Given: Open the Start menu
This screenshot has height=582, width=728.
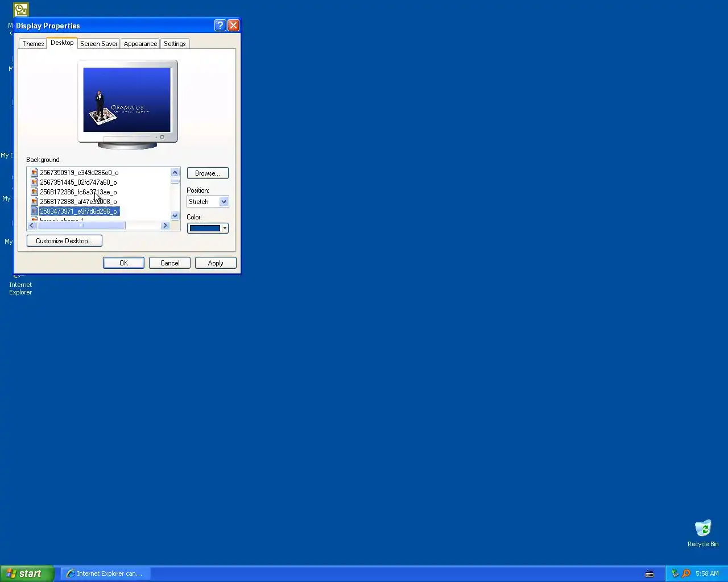Looking at the screenshot, I should pos(27,574).
